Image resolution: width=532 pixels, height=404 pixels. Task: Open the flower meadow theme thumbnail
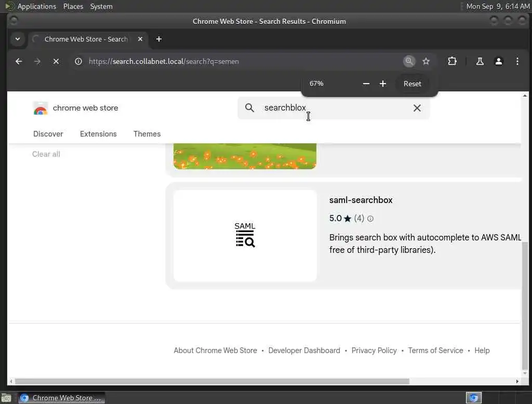(245, 156)
